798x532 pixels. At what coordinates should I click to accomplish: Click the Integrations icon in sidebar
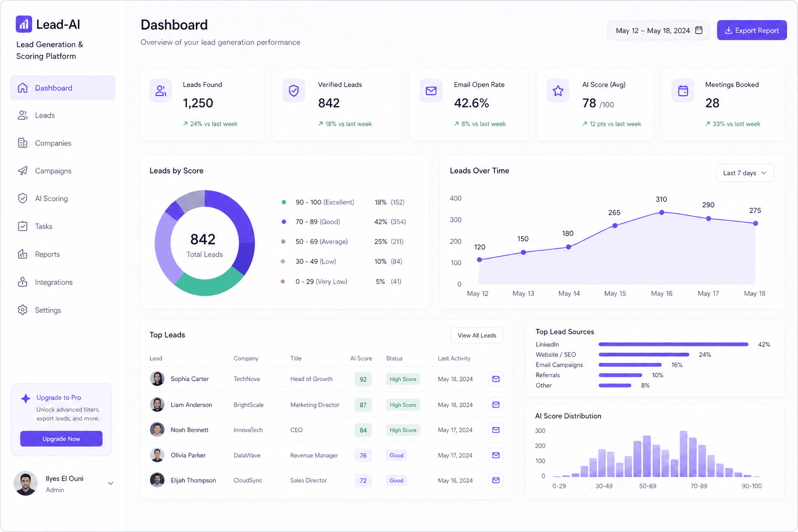[22, 282]
